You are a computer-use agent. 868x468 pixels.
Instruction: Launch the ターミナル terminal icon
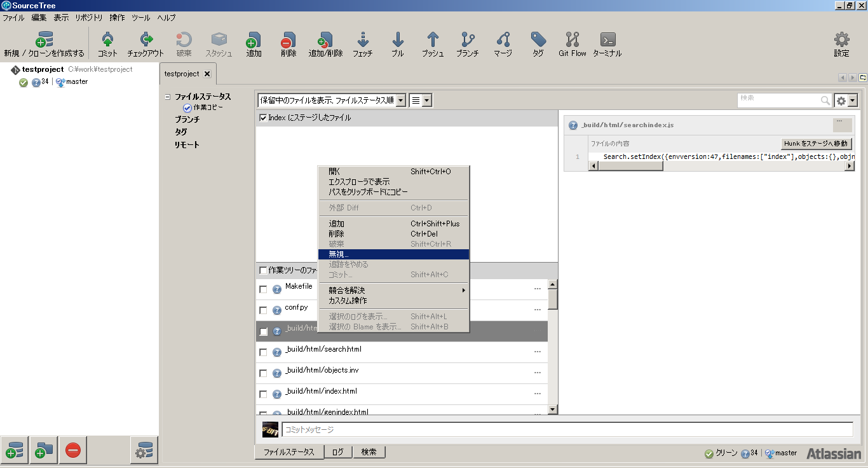[607, 40]
